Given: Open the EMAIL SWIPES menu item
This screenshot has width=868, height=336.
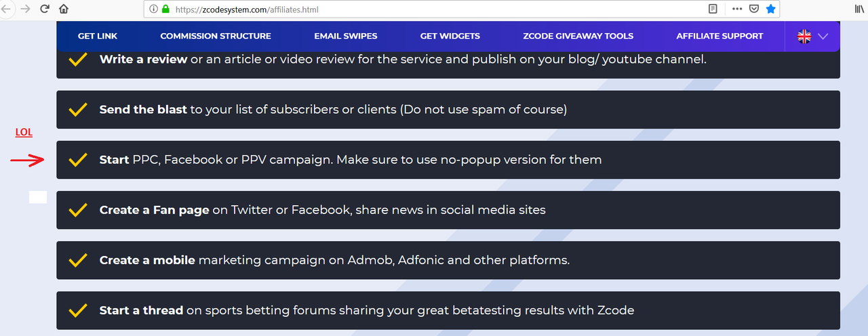Looking at the screenshot, I should point(346,36).
